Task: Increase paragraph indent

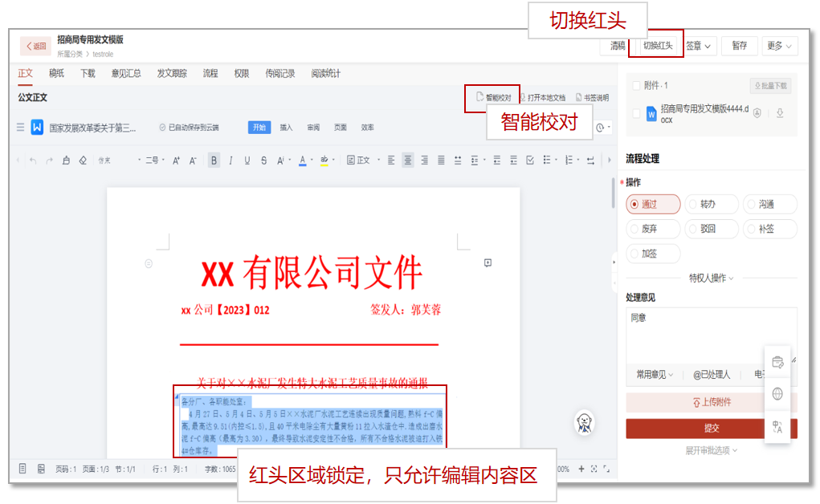Action: coord(513,161)
